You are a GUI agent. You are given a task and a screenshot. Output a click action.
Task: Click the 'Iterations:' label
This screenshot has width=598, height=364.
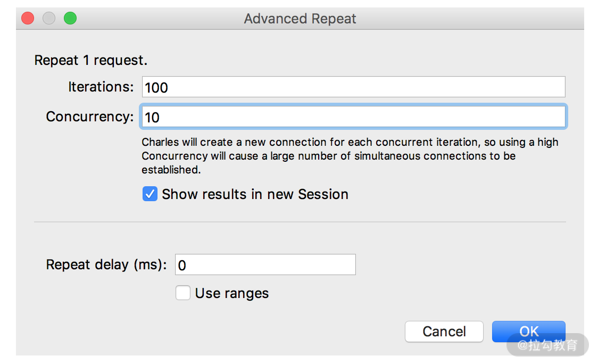coord(101,87)
